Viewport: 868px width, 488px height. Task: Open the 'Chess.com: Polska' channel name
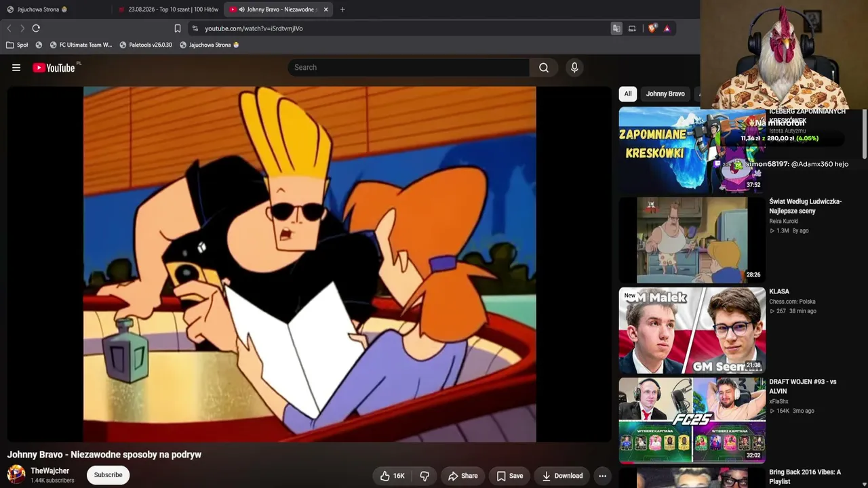(792, 302)
